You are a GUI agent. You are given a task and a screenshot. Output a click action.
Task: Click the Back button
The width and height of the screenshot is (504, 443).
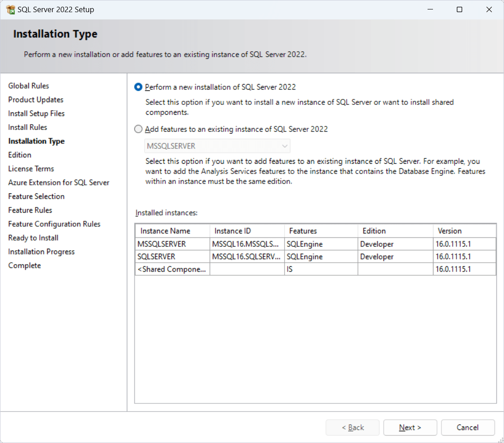tap(352, 428)
